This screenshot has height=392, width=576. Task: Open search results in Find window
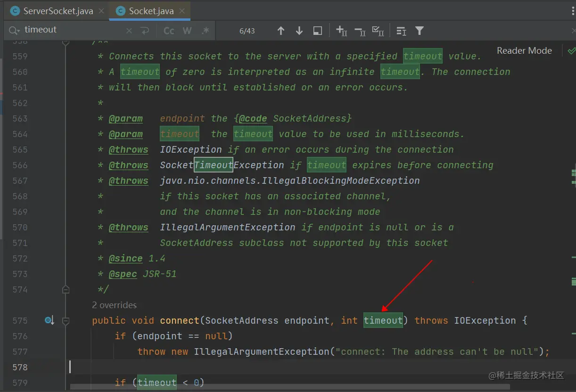[x=318, y=31]
